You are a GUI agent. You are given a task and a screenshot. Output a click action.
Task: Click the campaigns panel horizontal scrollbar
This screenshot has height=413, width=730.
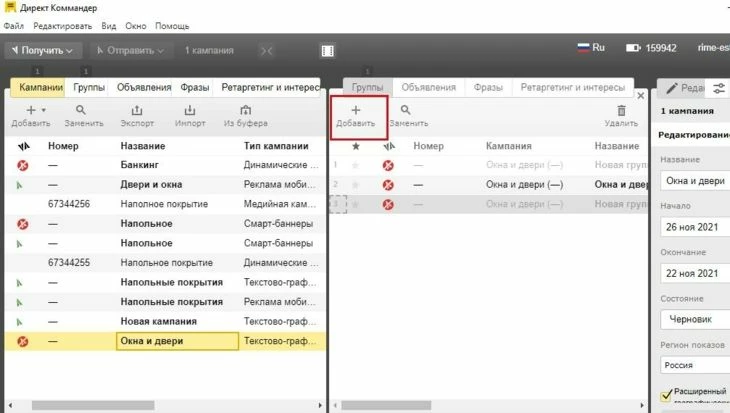point(93,406)
